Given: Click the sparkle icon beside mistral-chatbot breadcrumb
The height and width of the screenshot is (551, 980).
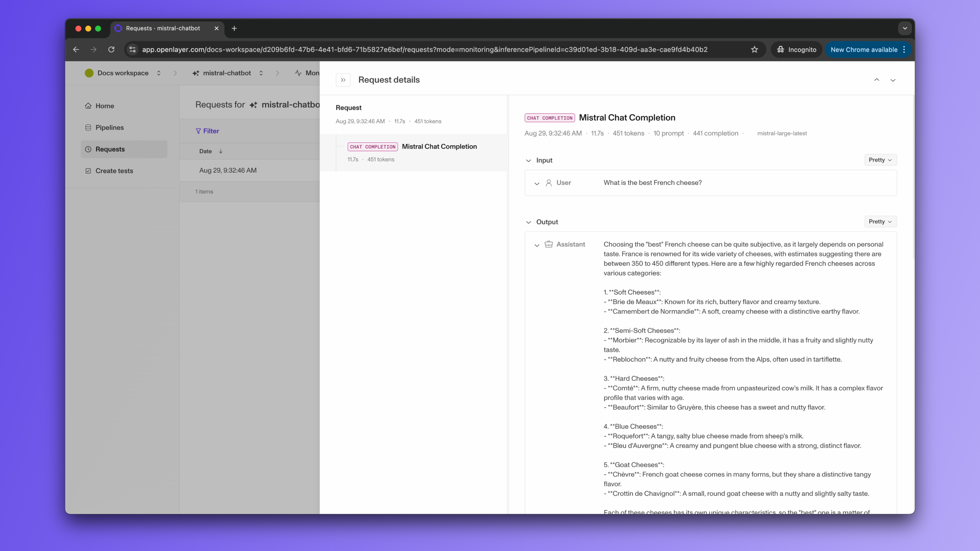Looking at the screenshot, I should (x=196, y=73).
